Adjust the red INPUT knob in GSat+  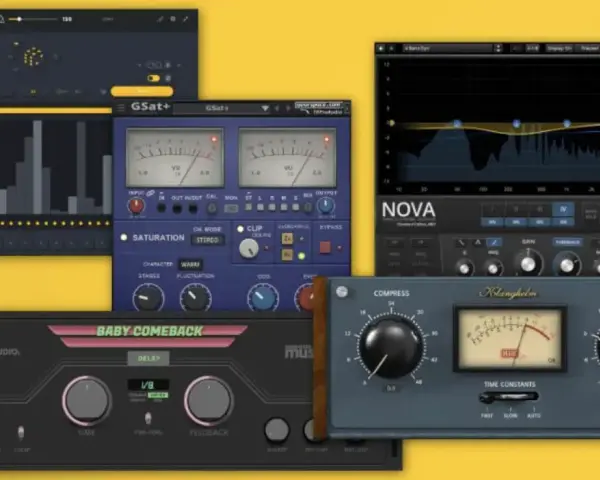tap(136, 206)
